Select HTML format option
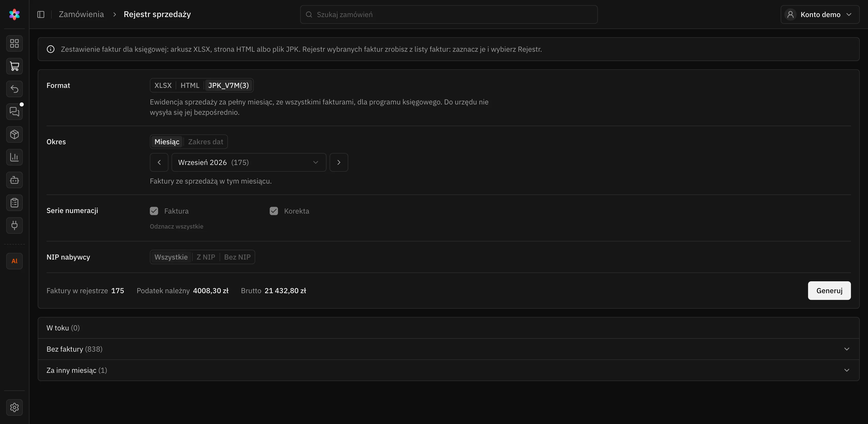 190,85
